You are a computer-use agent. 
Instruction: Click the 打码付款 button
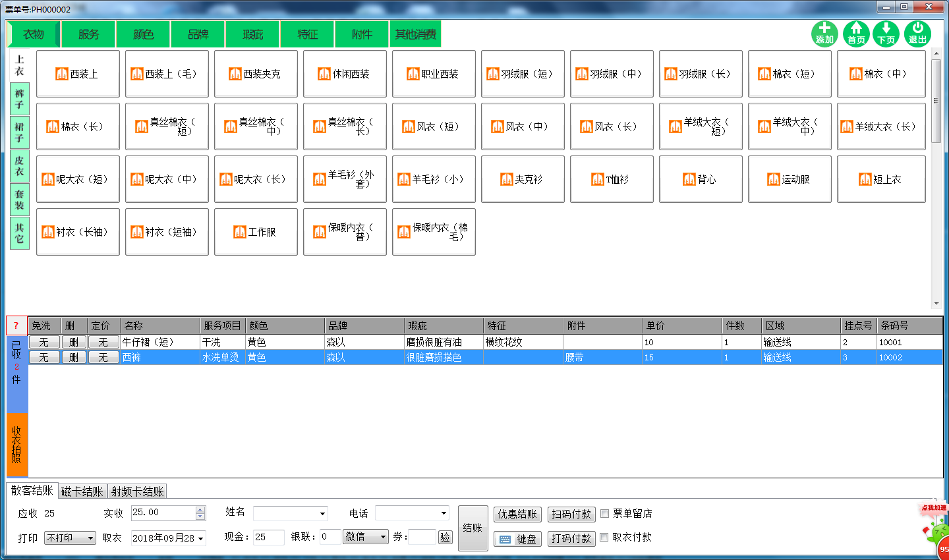point(571,538)
